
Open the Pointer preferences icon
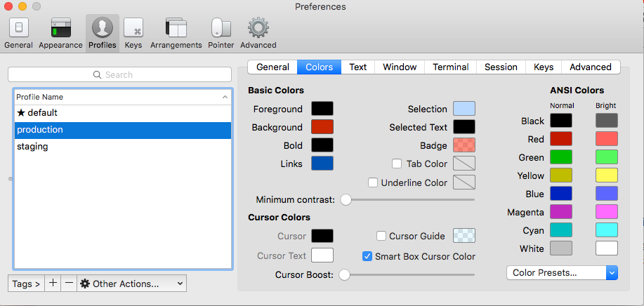221,33
